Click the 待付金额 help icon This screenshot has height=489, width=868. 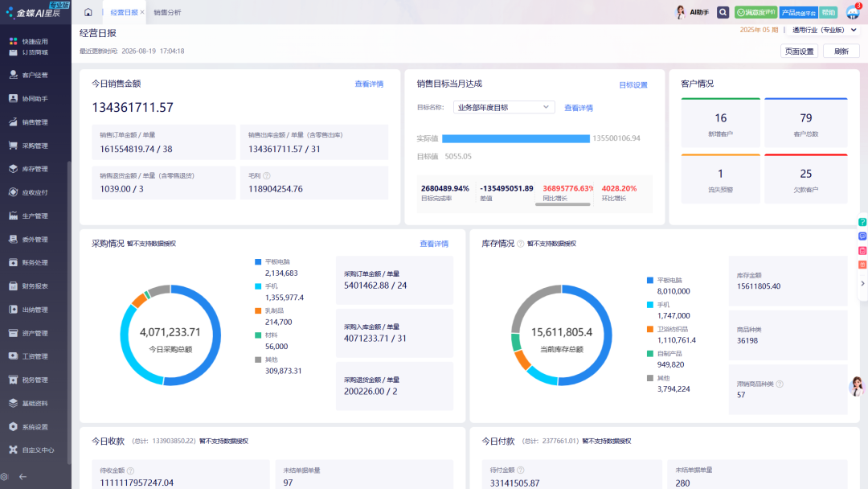point(520,471)
